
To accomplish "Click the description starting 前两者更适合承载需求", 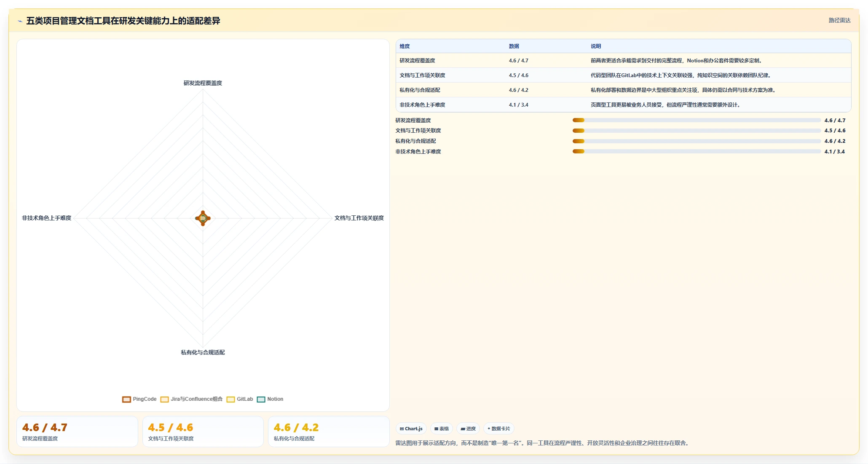I will pyautogui.click(x=677, y=61).
